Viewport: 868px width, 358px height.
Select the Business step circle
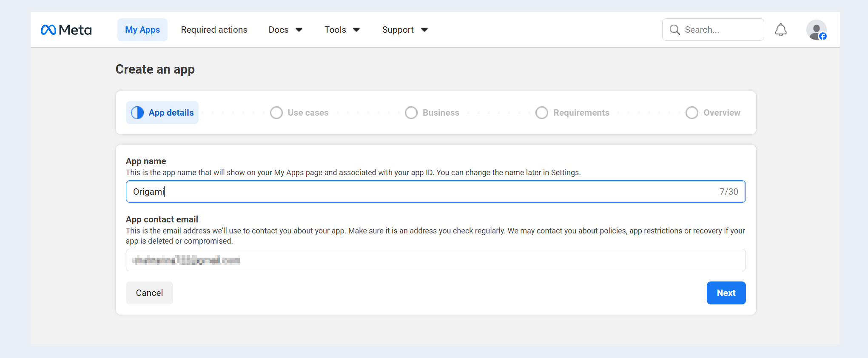pos(411,113)
